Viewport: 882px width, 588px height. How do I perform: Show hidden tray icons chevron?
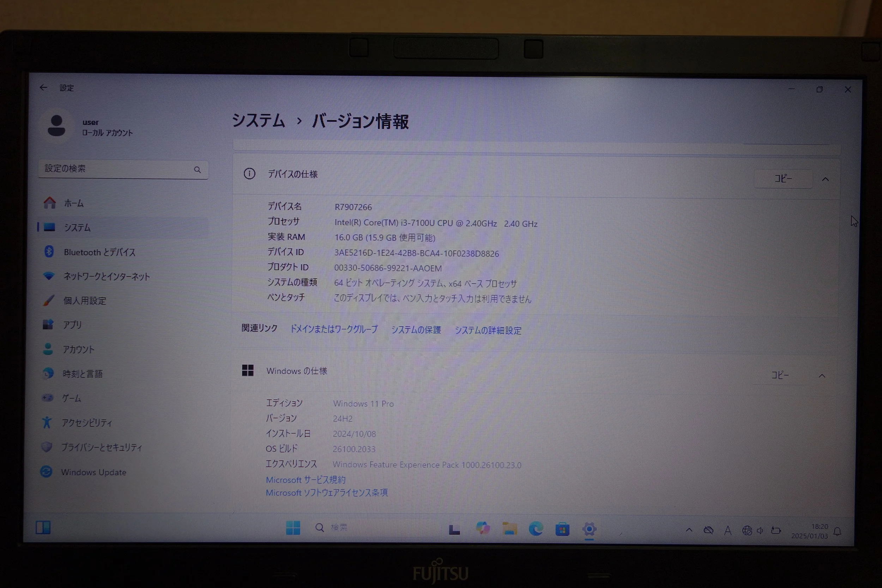(x=689, y=530)
